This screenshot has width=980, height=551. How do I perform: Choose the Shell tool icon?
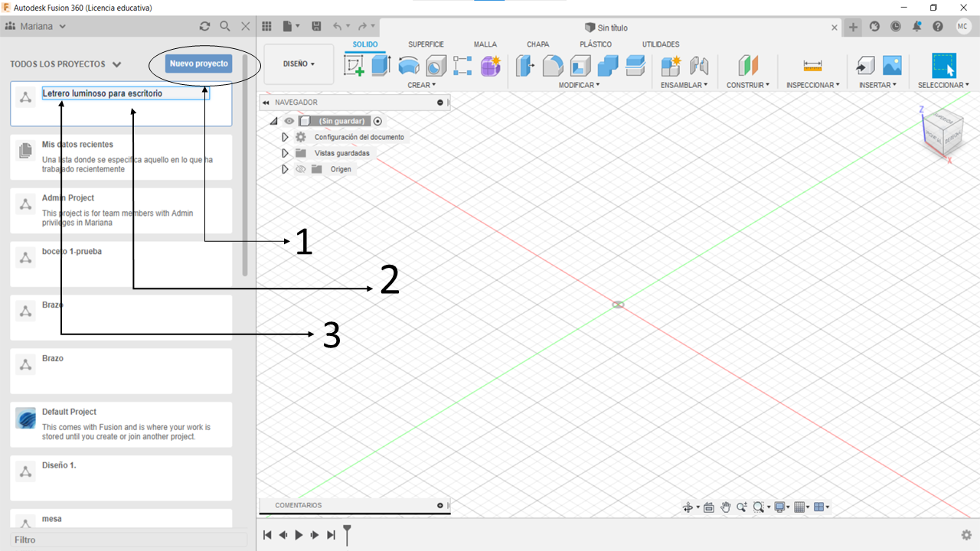pos(580,66)
